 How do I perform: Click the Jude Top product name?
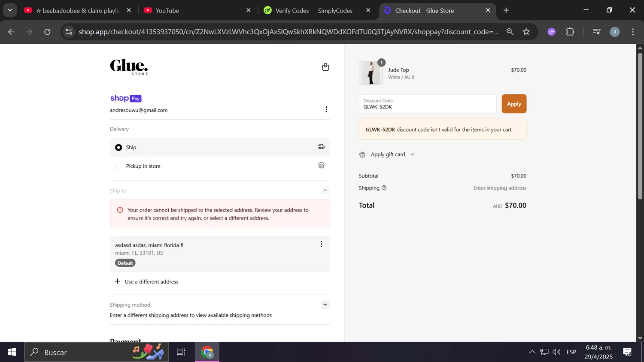coord(398,70)
